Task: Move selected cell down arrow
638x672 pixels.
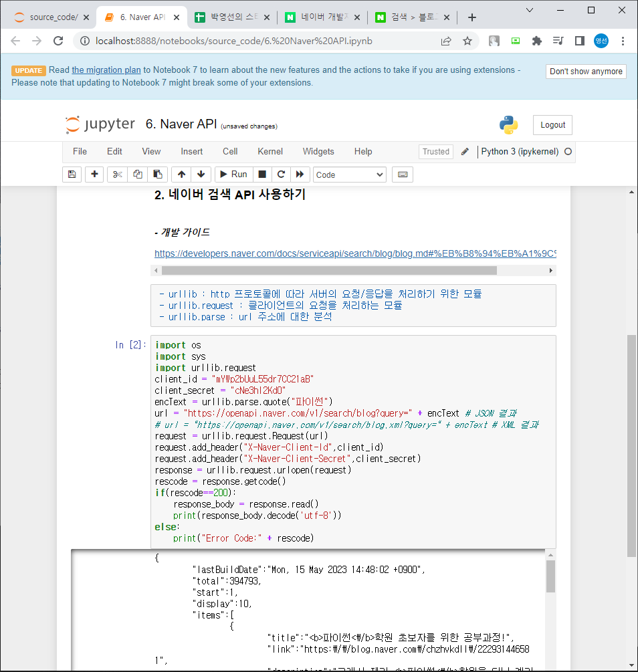Action: click(201, 175)
